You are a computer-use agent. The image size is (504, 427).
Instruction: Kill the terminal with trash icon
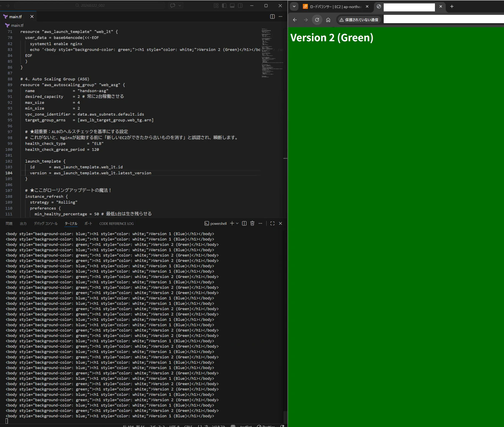point(252,223)
